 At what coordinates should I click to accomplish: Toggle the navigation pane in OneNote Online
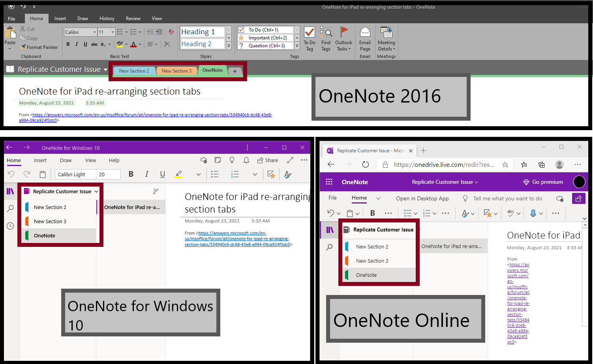(330, 230)
